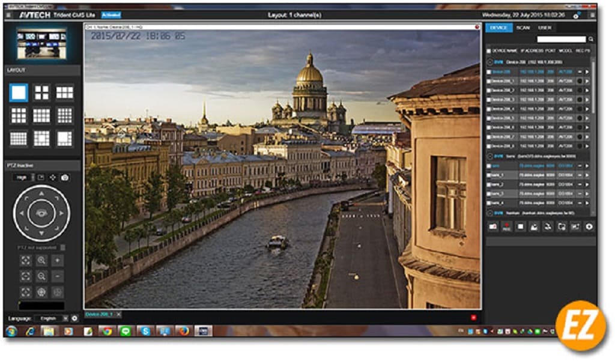Close the Device-208_1 bottom tab
Image resolution: width=615 pixels, height=364 pixels.
click(x=118, y=314)
